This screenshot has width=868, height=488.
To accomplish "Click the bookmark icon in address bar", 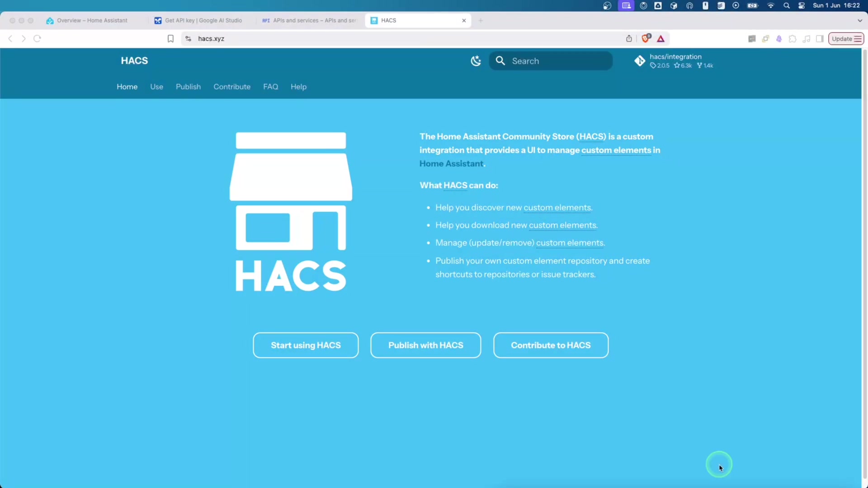I will [170, 39].
